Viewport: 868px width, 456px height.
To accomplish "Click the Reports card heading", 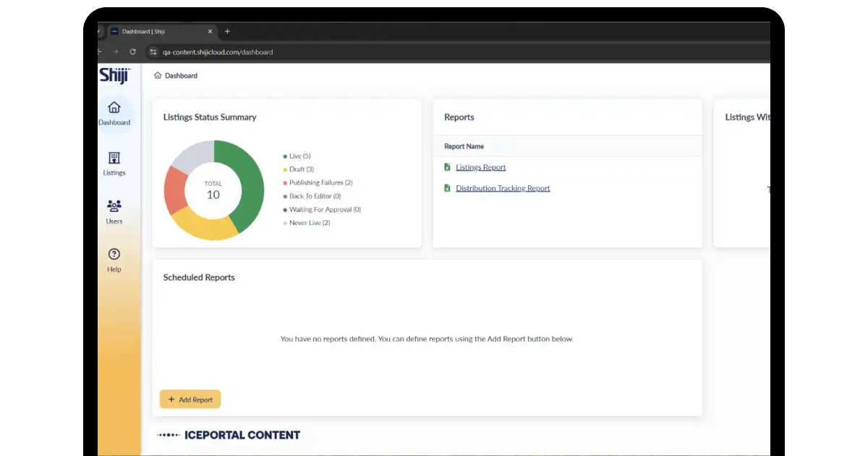I will click(459, 117).
